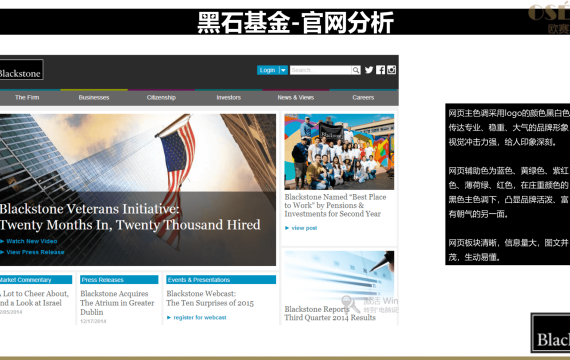
Task: Click the 12/17/2014 date text
Action: click(x=93, y=321)
